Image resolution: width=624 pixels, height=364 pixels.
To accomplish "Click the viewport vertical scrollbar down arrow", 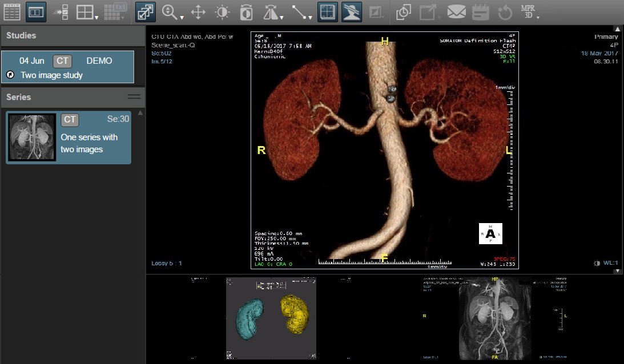I will click(617, 271).
